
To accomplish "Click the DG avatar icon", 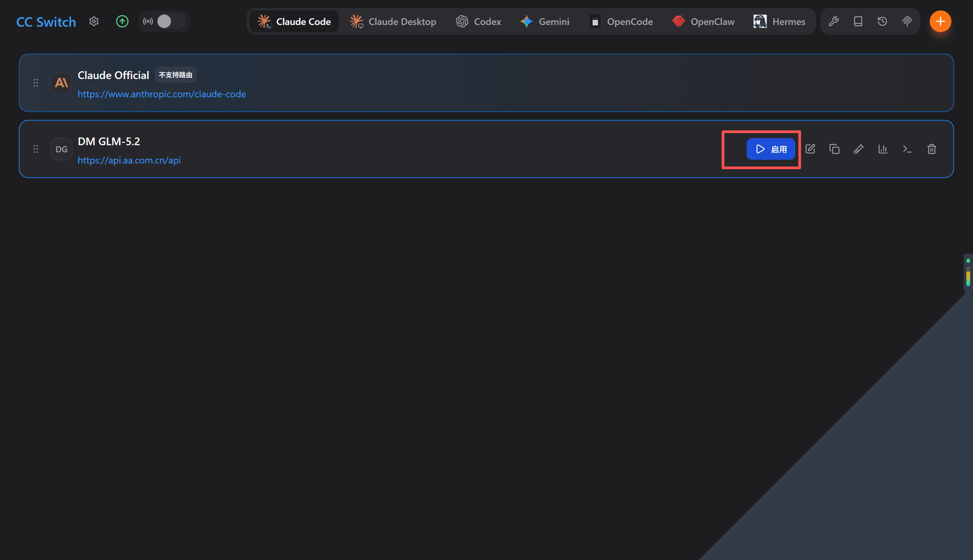I will click(x=61, y=149).
